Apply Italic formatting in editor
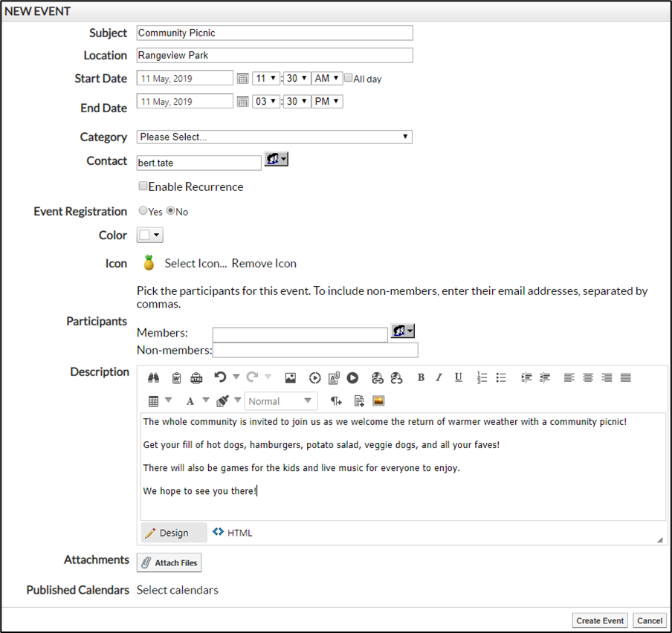 [x=439, y=377]
